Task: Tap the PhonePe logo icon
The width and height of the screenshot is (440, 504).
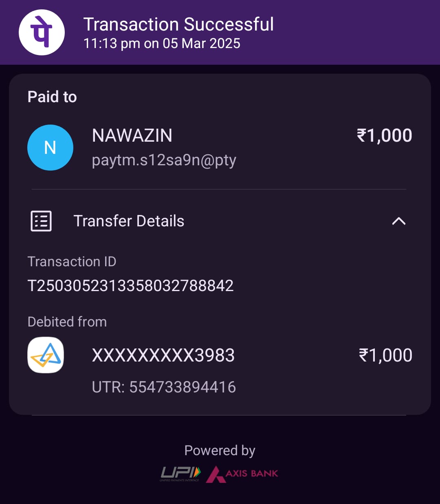Action: pos(42,32)
